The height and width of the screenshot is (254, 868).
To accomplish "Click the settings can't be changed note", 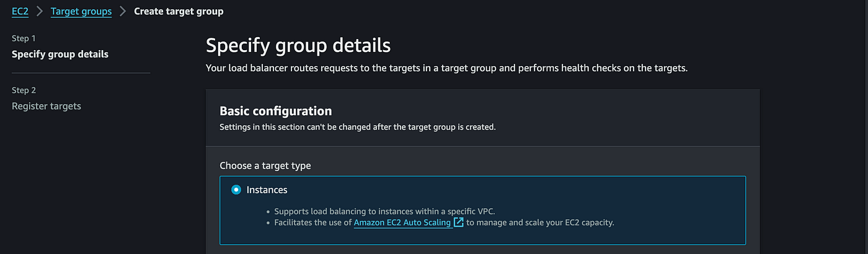I will (358, 127).
